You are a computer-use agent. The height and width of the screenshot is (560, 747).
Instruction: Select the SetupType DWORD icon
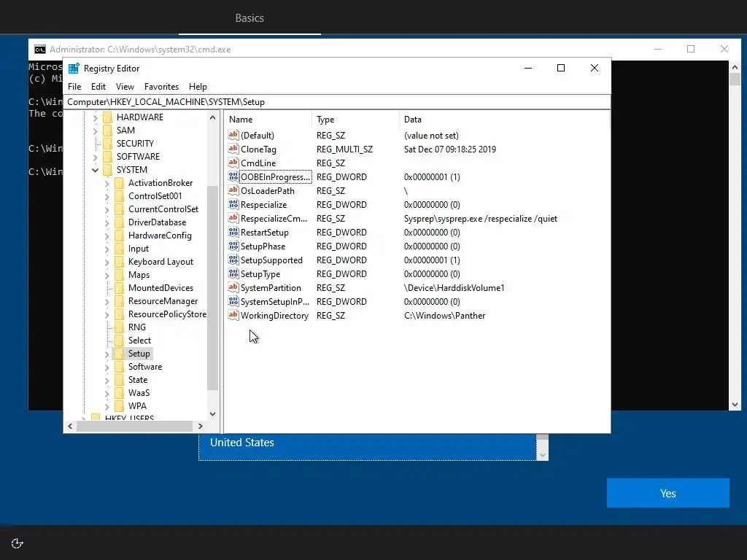233,273
